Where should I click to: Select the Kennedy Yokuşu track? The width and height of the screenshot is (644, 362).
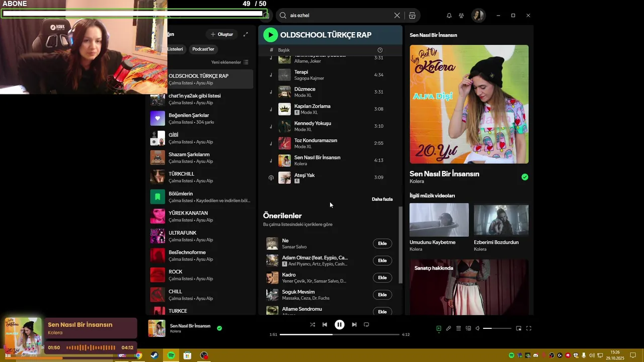[330, 126]
